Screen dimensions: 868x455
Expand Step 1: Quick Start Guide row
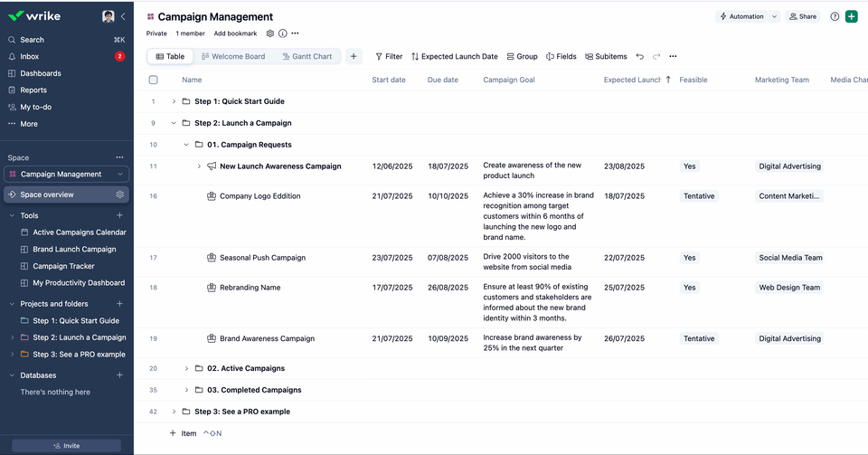pos(174,101)
